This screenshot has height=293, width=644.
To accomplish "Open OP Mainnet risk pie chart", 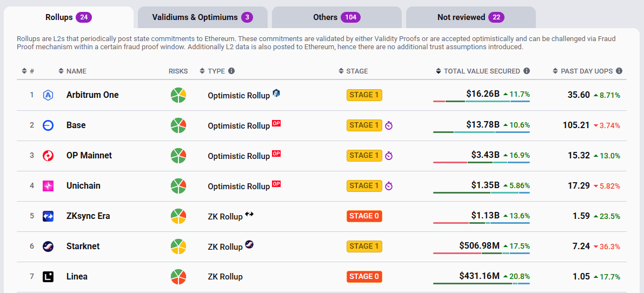I will [178, 156].
